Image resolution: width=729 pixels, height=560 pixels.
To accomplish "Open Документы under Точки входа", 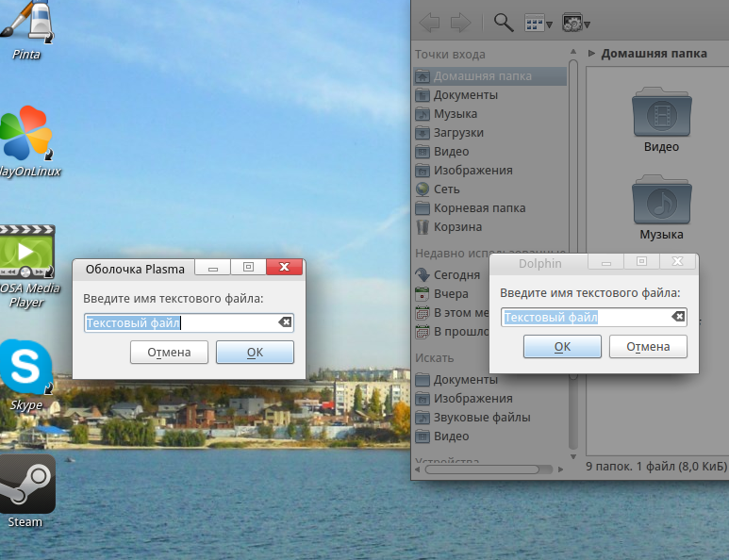I will pyautogui.click(x=490, y=95).
